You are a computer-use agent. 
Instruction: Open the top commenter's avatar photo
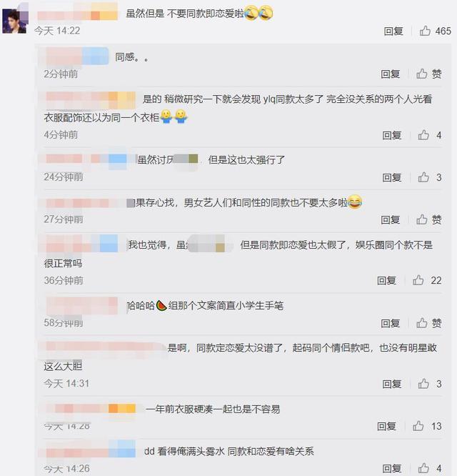pos(14,21)
